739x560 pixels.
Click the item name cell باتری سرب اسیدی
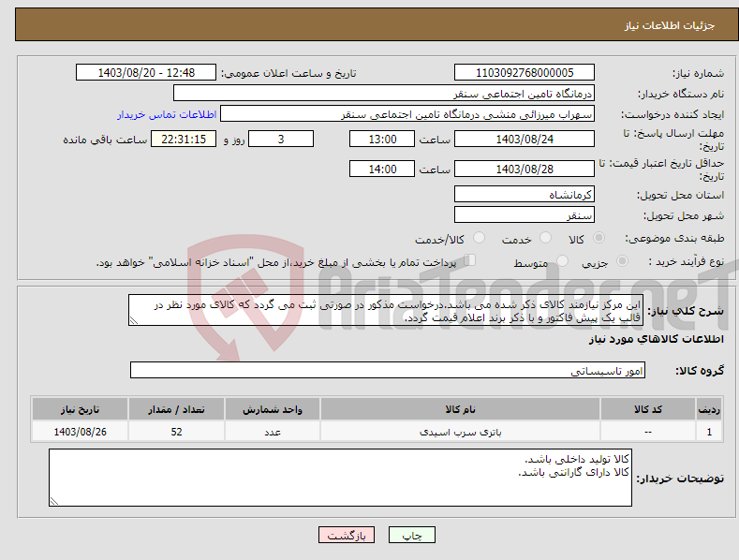click(x=460, y=432)
